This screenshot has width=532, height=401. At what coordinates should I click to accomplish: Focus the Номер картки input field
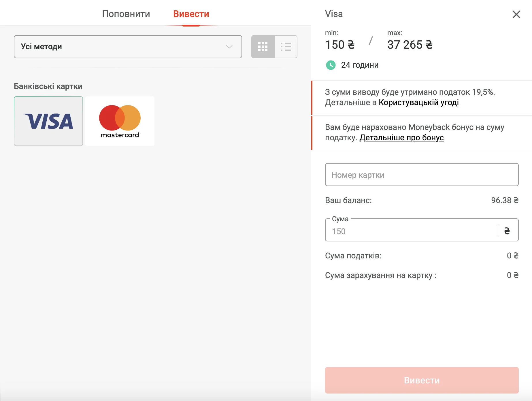pos(422,175)
